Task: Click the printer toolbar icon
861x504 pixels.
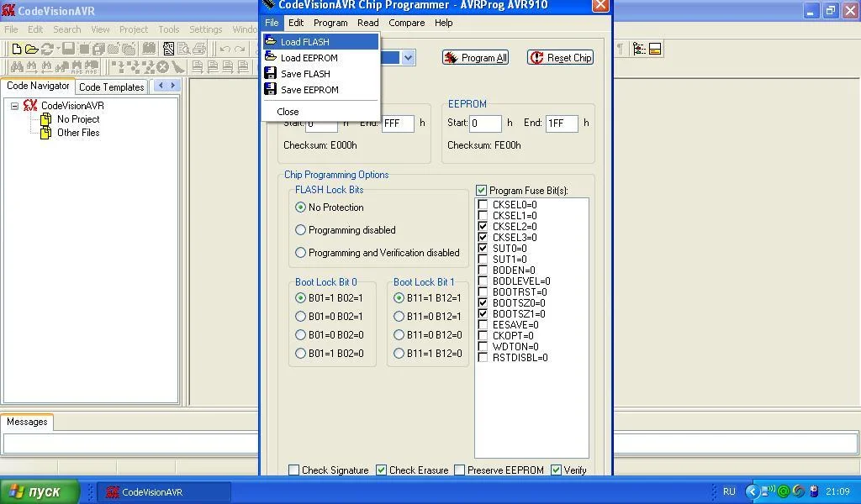Action: pos(199,50)
